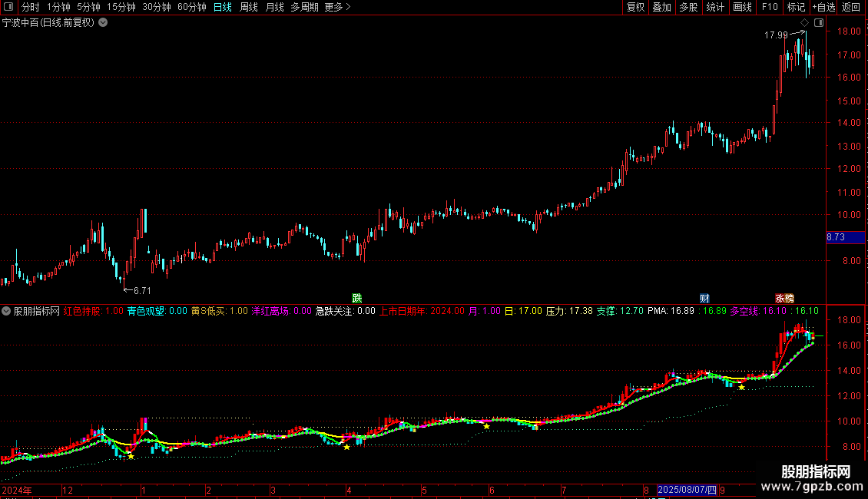Click the 17.99 high price annotation
The image size is (868, 499).
(776, 35)
